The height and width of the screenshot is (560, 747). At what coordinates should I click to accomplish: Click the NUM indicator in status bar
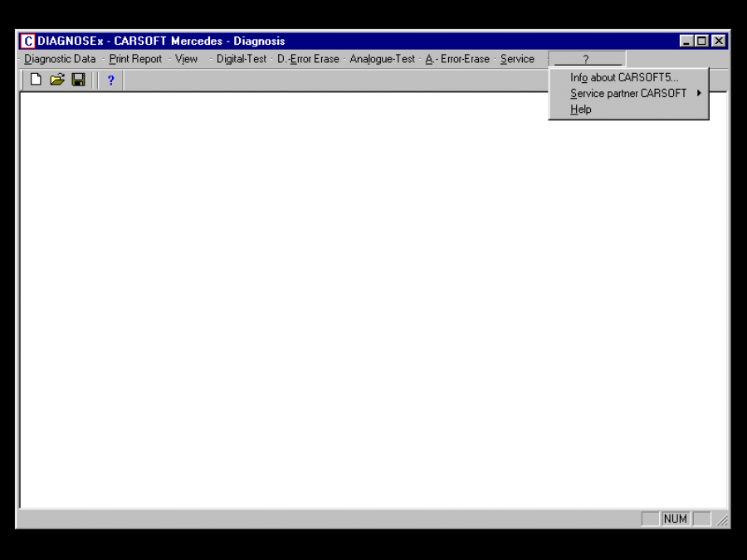click(x=675, y=519)
